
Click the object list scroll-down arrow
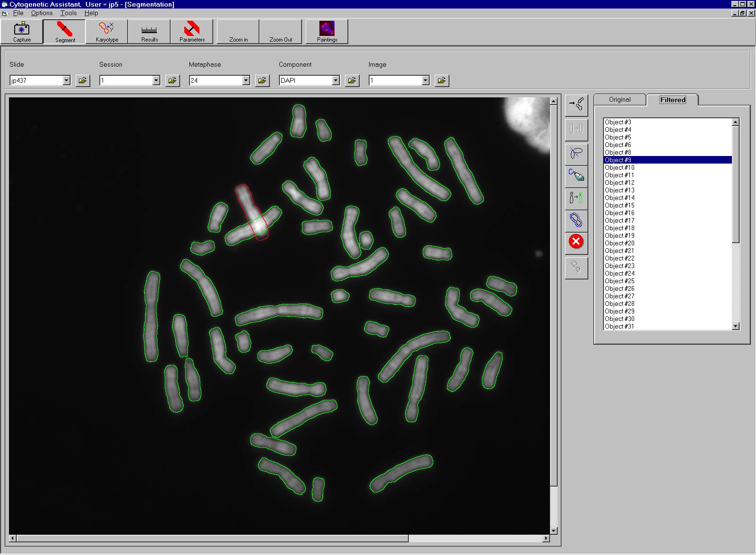[735, 326]
